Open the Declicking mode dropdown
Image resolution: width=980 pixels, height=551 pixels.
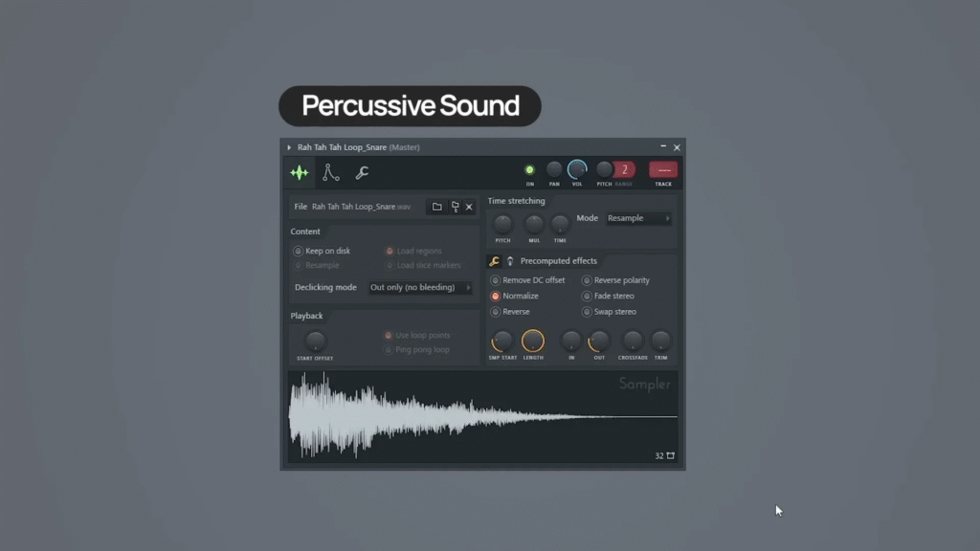pyautogui.click(x=421, y=288)
